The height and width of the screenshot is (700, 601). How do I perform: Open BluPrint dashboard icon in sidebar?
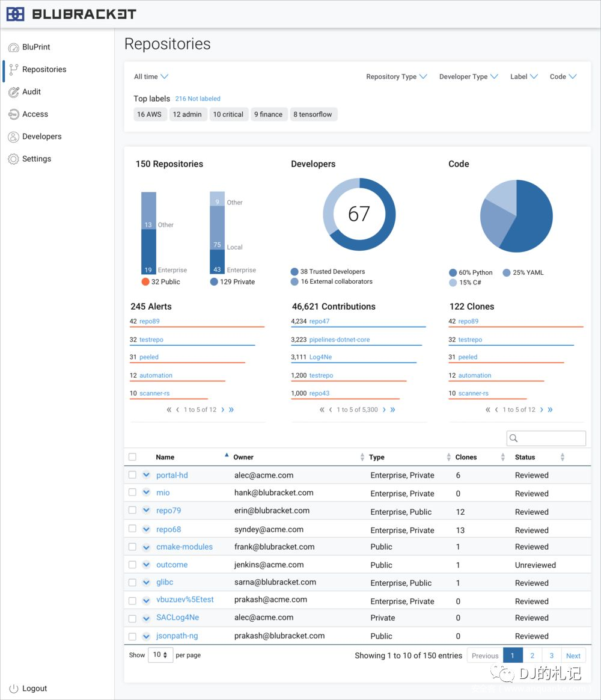pos(13,48)
